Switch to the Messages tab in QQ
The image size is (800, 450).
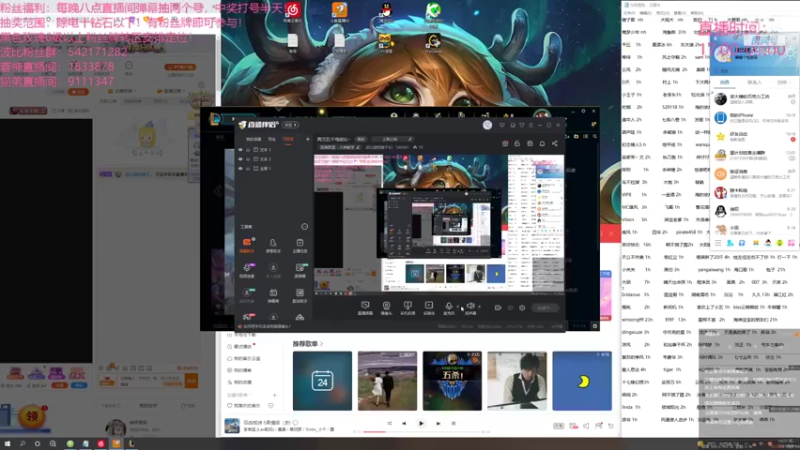tap(724, 82)
